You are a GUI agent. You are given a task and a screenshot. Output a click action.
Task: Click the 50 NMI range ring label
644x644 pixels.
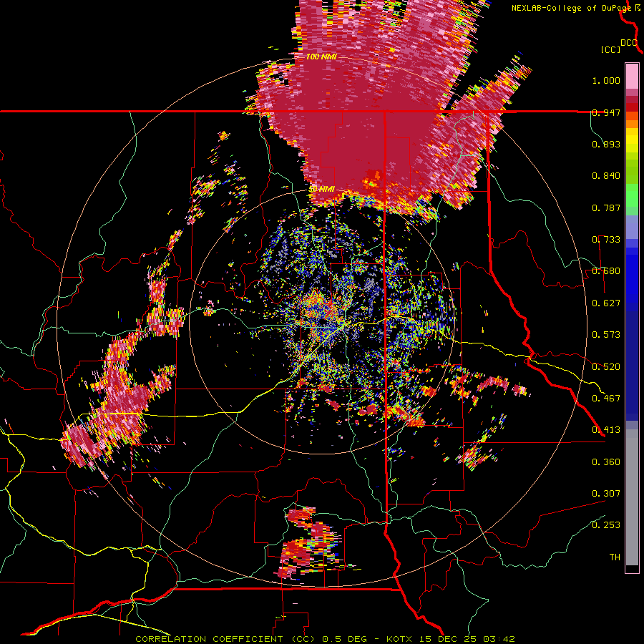point(322,190)
